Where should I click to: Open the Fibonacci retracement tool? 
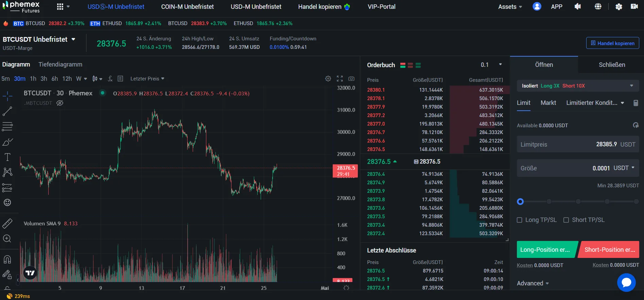tap(7, 127)
